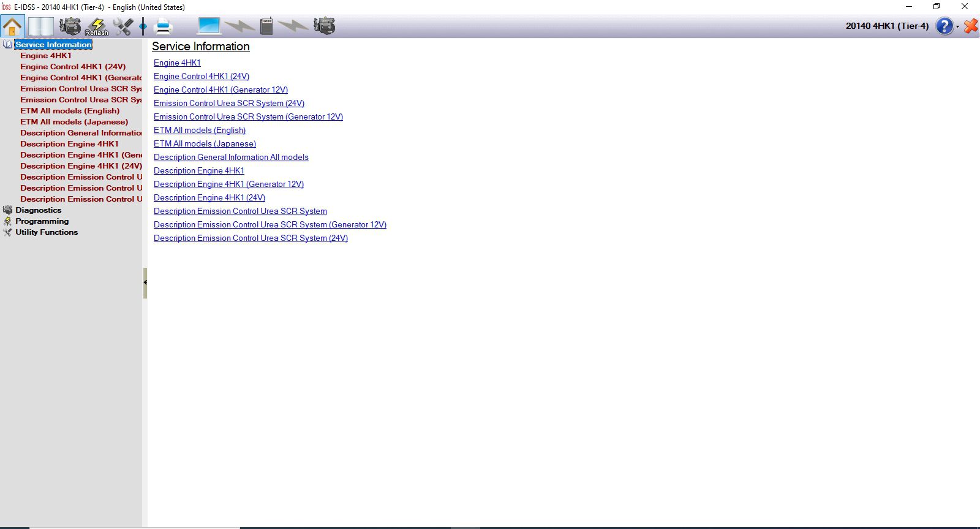Click the blue diamond splitter icon
The image size is (980, 529).
[x=143, y=26]
